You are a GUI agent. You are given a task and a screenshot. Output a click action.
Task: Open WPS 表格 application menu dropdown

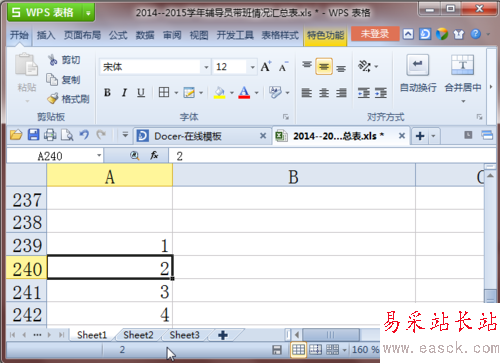pos(88,13)
